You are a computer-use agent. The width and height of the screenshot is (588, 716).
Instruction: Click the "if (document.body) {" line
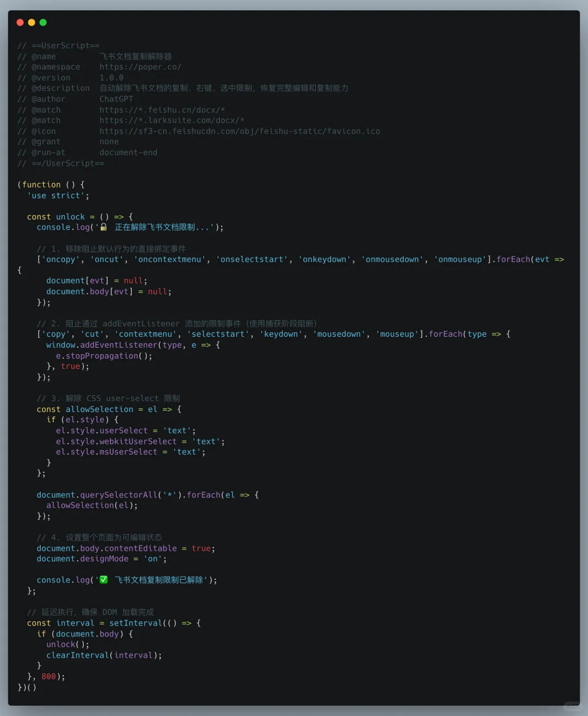pyautogui.click(x=85, y=634)
